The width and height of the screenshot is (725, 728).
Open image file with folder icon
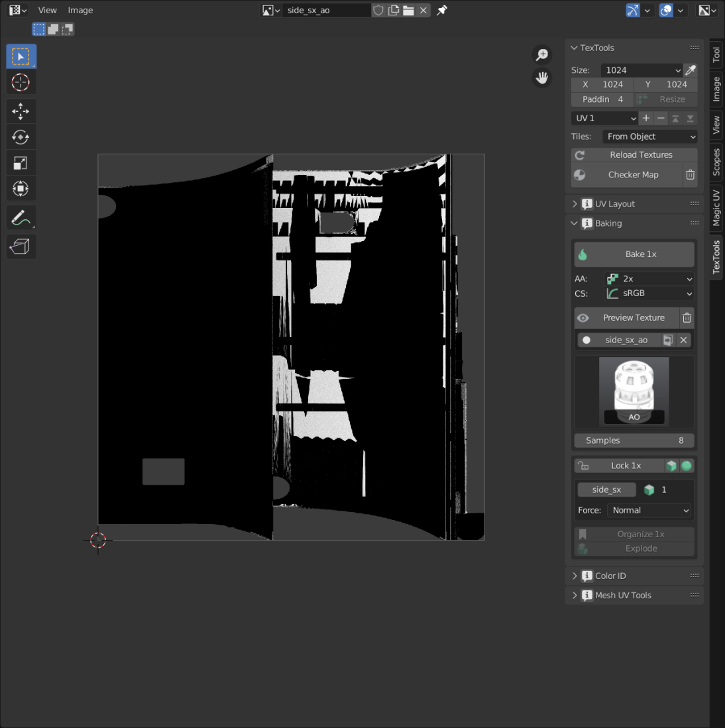(x=408, y=10)
